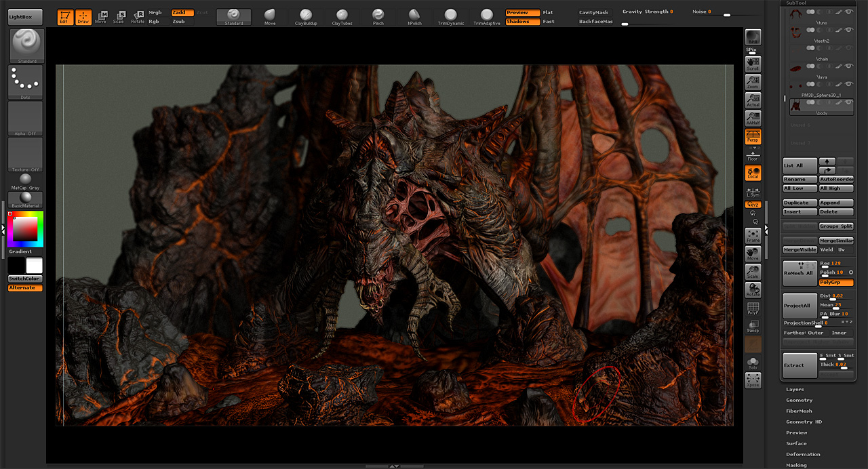This screenshot has height=469, width=868.
Task: Click the Actual size icon
Action: (753, 100)
